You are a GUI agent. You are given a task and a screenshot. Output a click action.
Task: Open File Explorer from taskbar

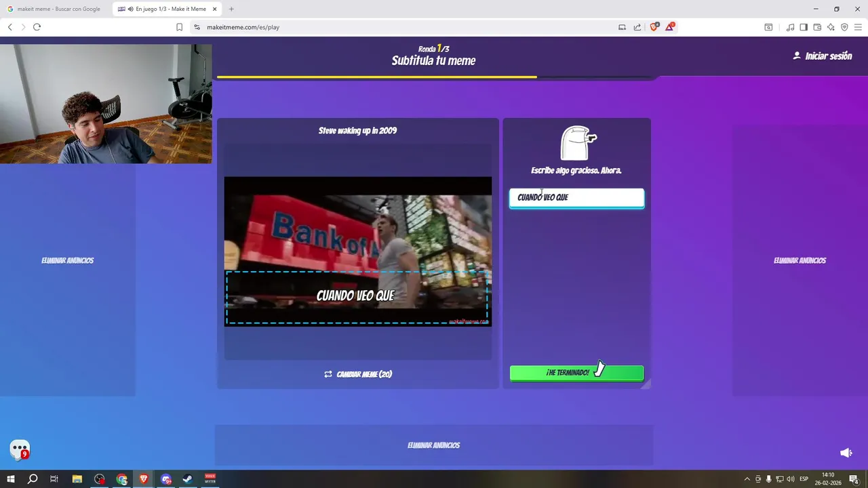point(77,479)
